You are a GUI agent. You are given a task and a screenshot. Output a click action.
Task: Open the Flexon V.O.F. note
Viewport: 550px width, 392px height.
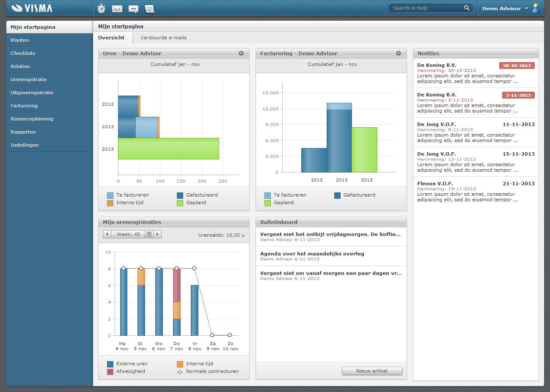(476, 191)
